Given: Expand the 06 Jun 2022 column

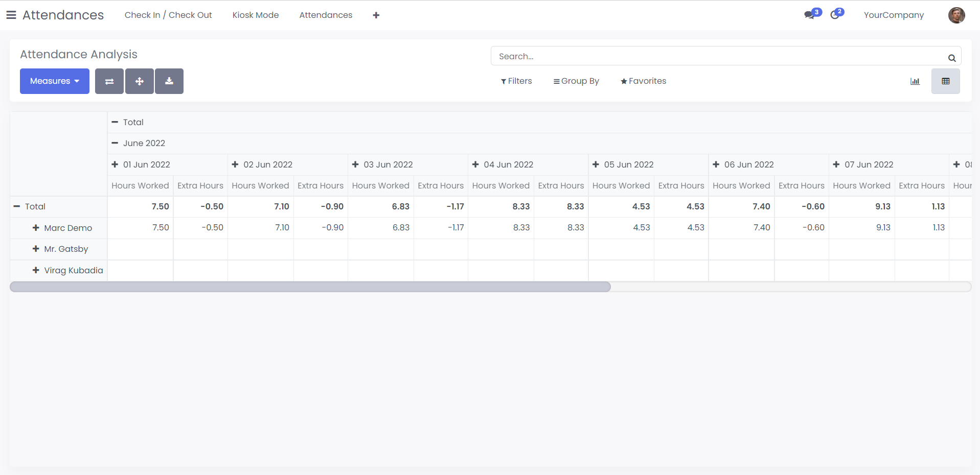Looking at the screenshot, I should pos(743,164).
